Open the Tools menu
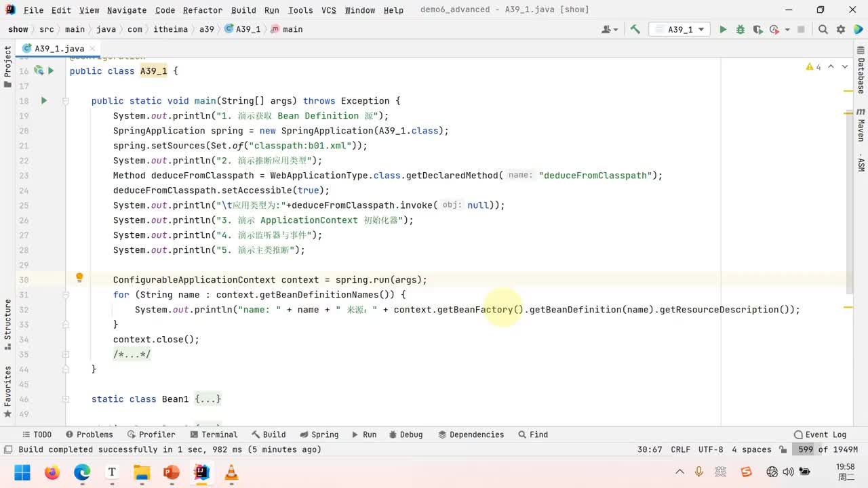Viewport: 868px width, 488px height. point(300,10)
